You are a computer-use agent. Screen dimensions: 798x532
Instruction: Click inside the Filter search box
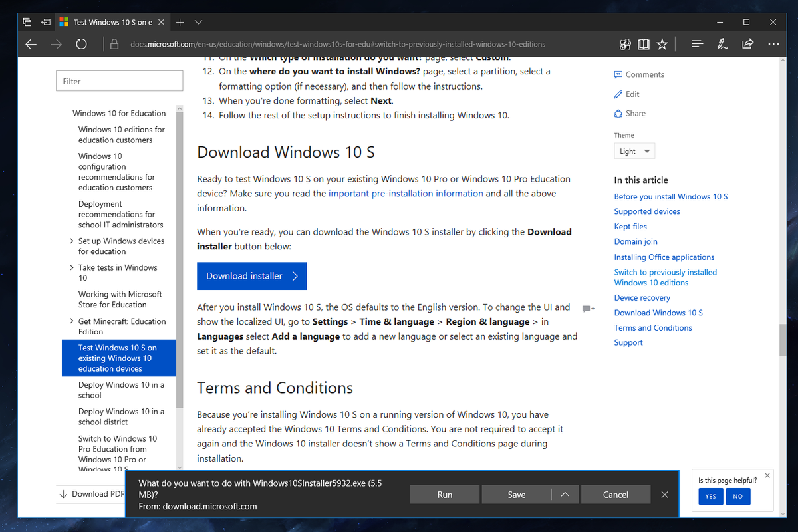tap(119, 80)
